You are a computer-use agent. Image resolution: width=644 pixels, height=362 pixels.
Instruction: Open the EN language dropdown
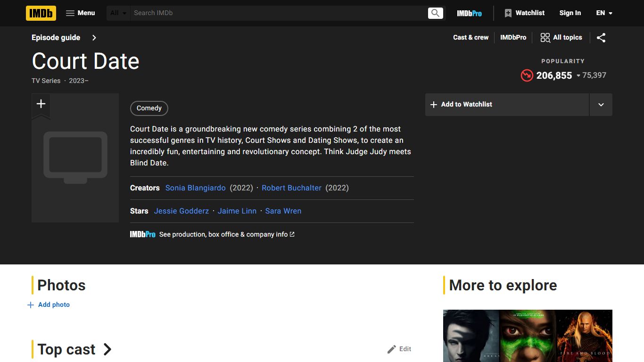click(x=604, y=13)
